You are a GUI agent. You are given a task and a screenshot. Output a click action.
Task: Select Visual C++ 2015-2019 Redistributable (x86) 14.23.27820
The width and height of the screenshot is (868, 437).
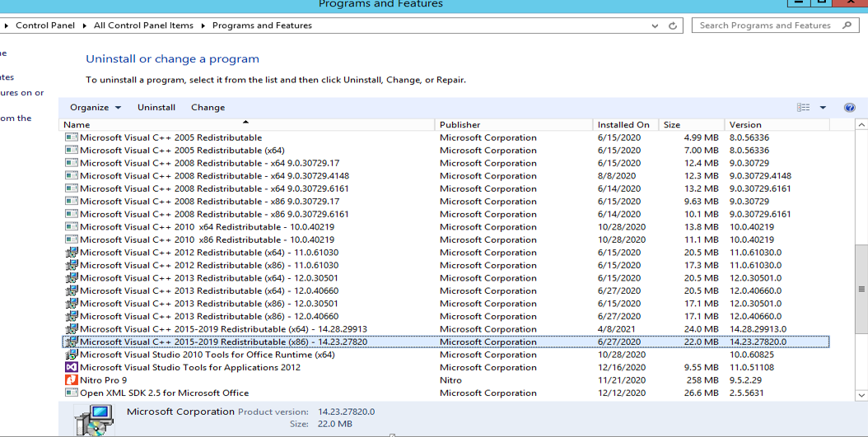click(446, 342)
